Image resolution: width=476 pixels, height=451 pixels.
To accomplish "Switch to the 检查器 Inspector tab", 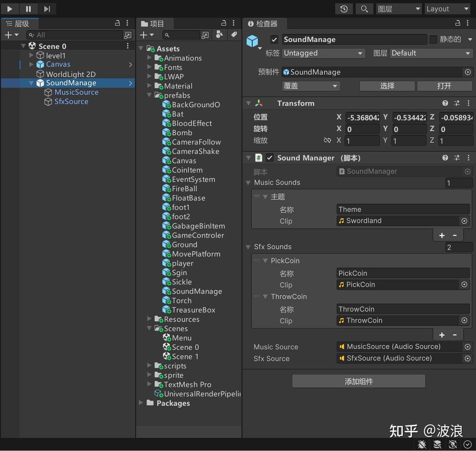I will tap(264, 23).
